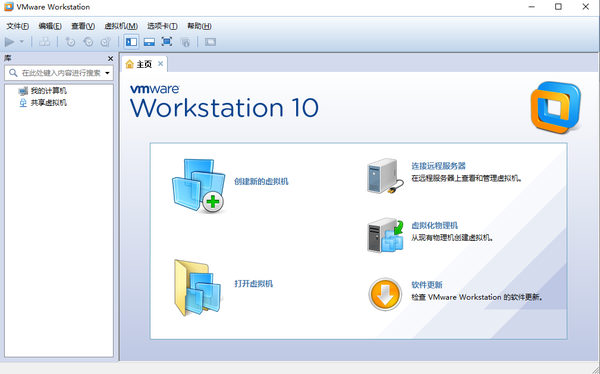
Task: Click the virtualize physical machine icon
Action: click(x=385, y=235)
